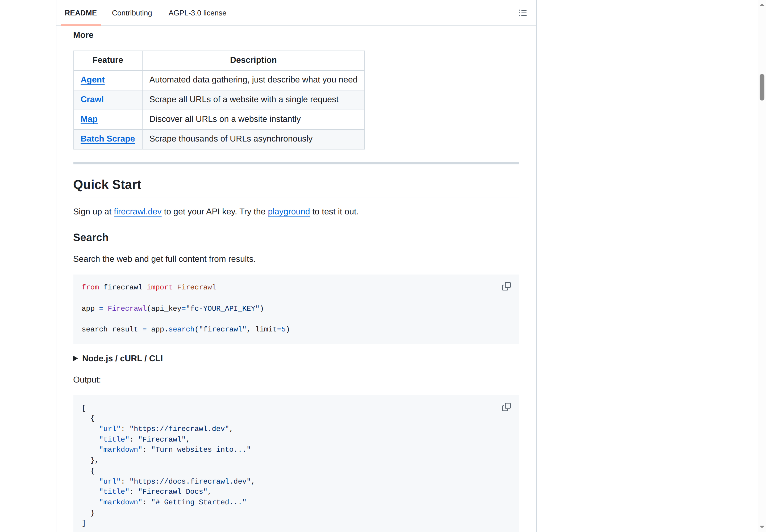The image size is (766, 532).
Task: Click 'Automated data gathering' description cell
Action: click(x=253, y=80)
